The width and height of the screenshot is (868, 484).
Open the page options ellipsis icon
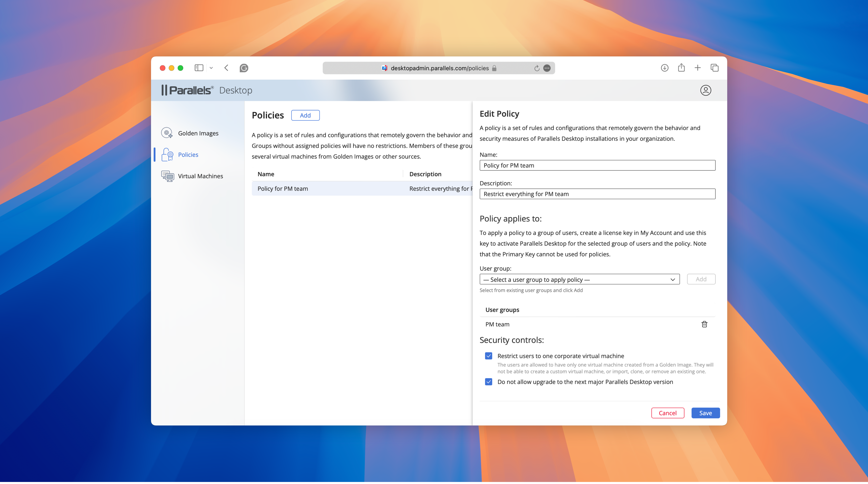[547, 68]
